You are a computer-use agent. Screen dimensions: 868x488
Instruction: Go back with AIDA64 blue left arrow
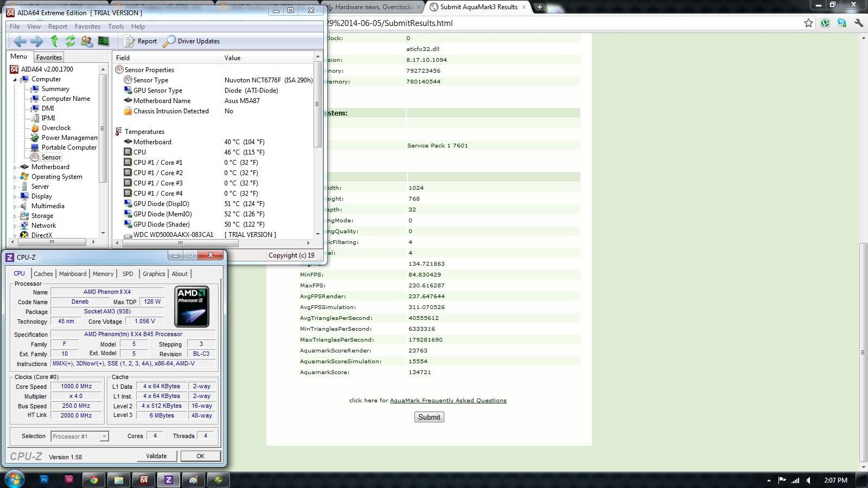[20, 41]
